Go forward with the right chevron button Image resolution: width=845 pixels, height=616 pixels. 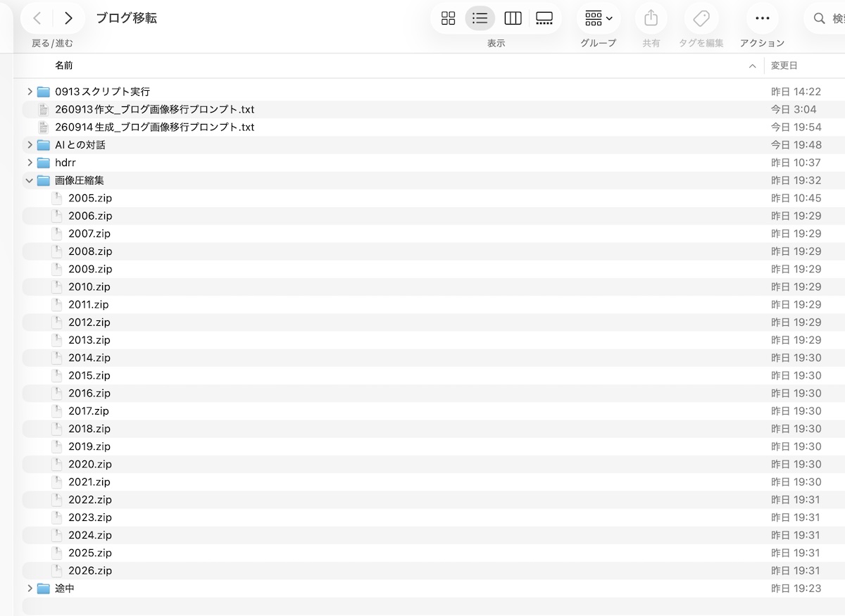point(68,18)
